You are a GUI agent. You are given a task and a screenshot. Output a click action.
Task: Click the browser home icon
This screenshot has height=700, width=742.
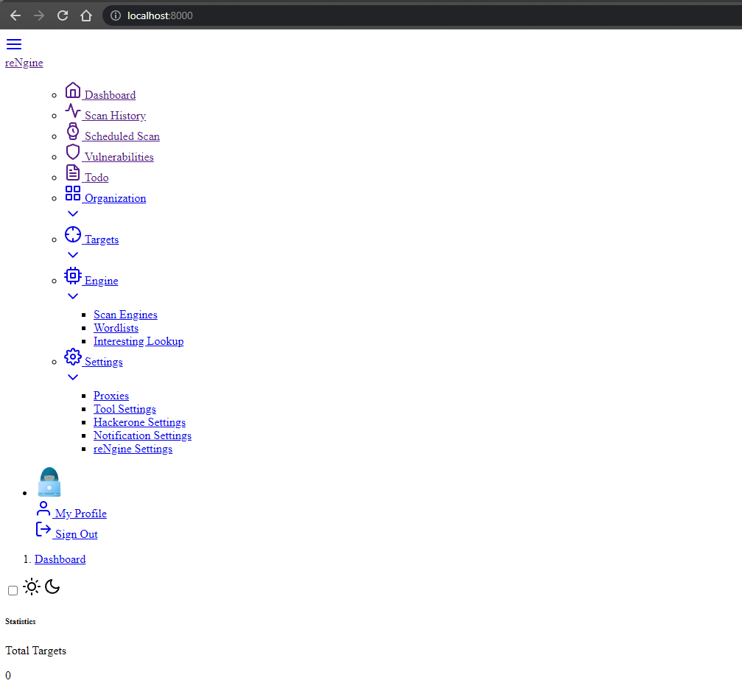coord(86,15)
